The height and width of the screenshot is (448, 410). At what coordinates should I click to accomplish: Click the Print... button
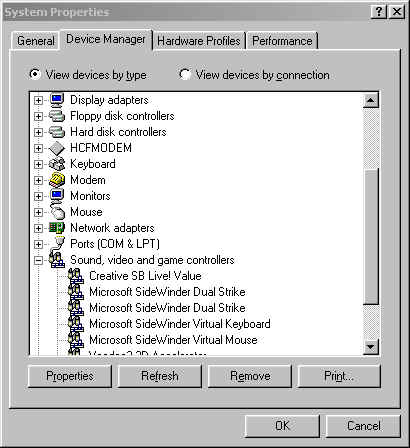[x=339, y=376]
